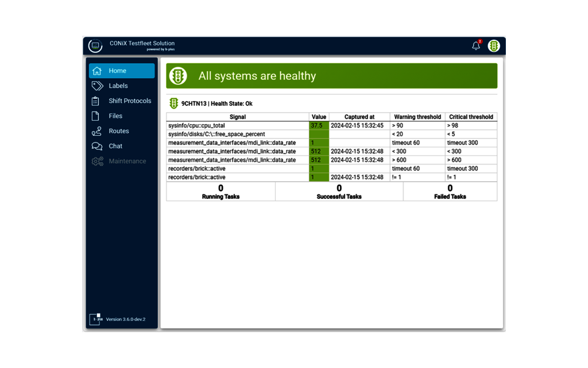The height and width of the screenshot is (368, 588).
Task: Open the notifications bell
Action: pyautogui.click(x=476, y=45)
